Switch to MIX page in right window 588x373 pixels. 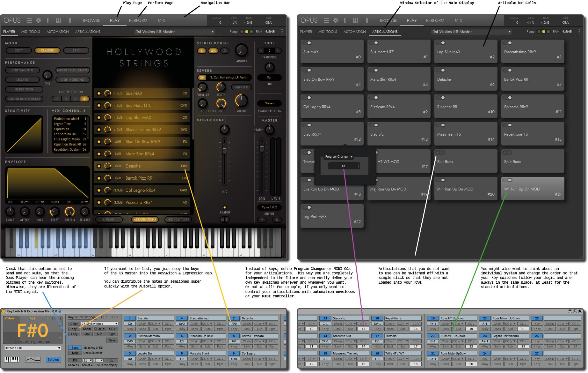pyautogui.click(x=458, y=20)
